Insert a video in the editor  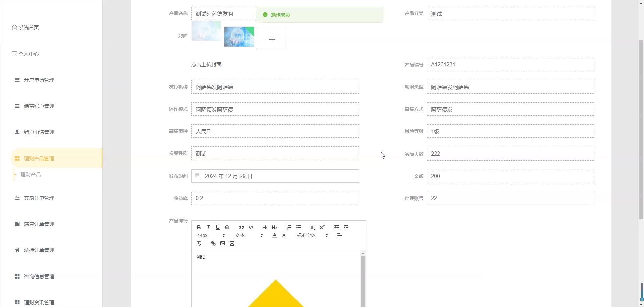click(232, 243)
